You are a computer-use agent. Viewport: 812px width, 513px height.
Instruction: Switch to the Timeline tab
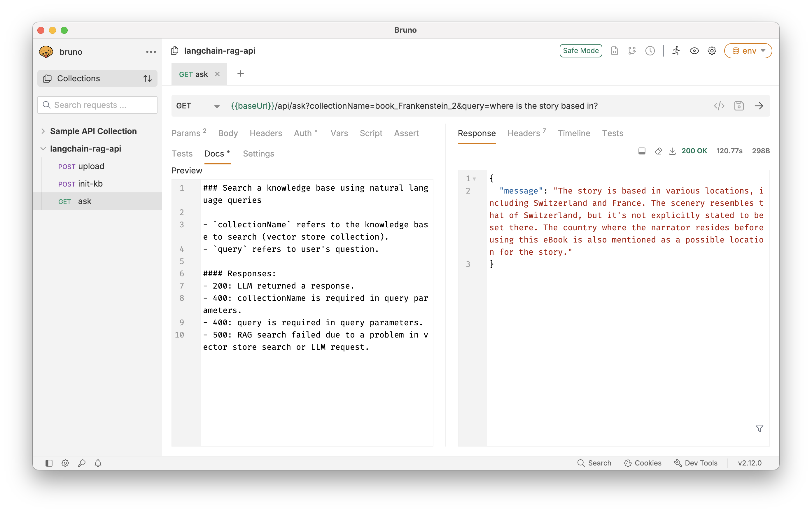574,133
